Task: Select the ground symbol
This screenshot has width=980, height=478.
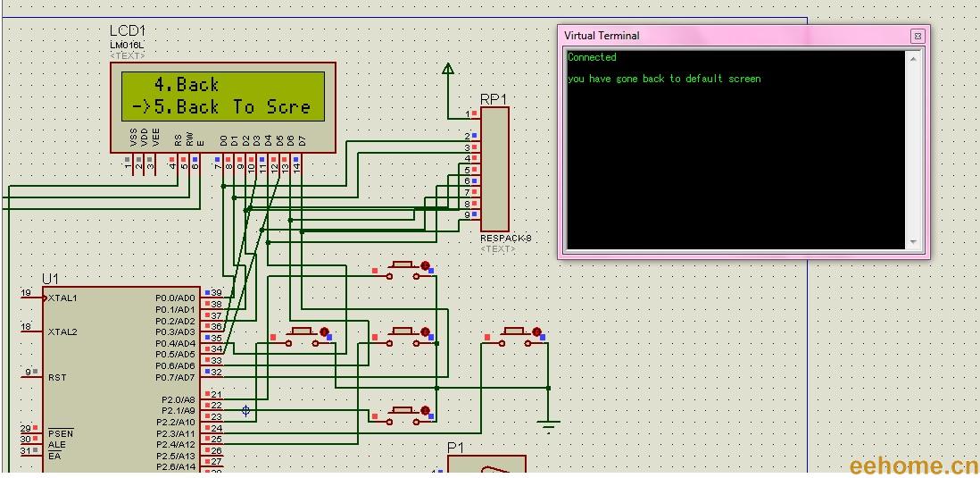Action: (x=549, y=428)
